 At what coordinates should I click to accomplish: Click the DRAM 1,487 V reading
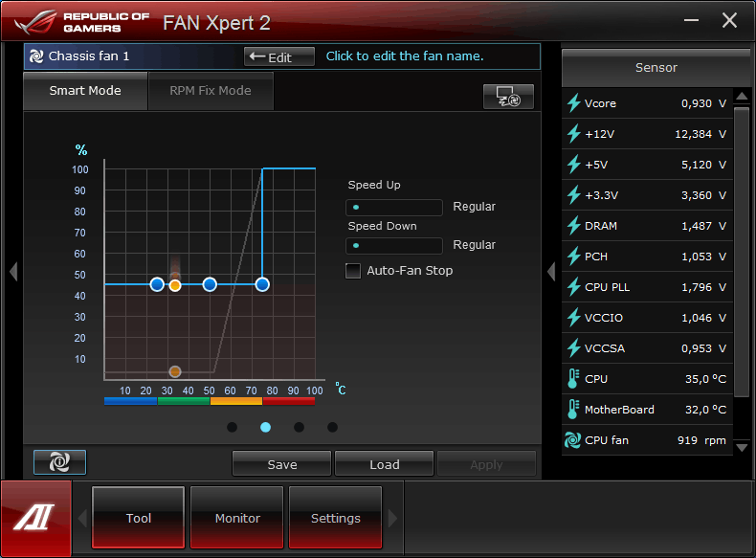[704, 226]
